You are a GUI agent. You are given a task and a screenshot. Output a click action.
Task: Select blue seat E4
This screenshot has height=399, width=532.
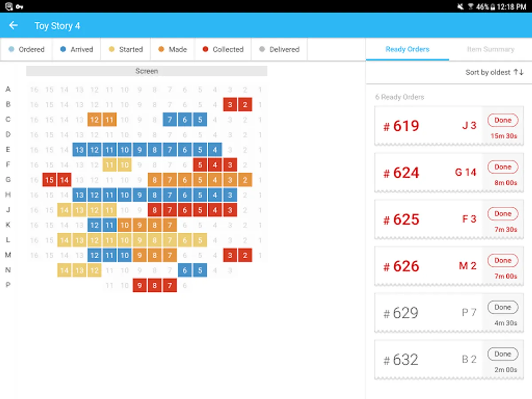pos(215,150)
